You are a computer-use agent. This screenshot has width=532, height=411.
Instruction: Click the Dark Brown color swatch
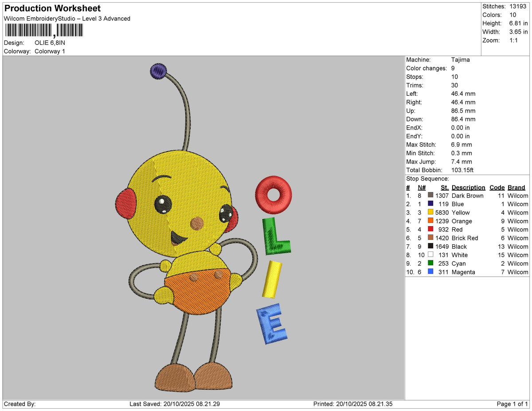(x=430, y=196)
